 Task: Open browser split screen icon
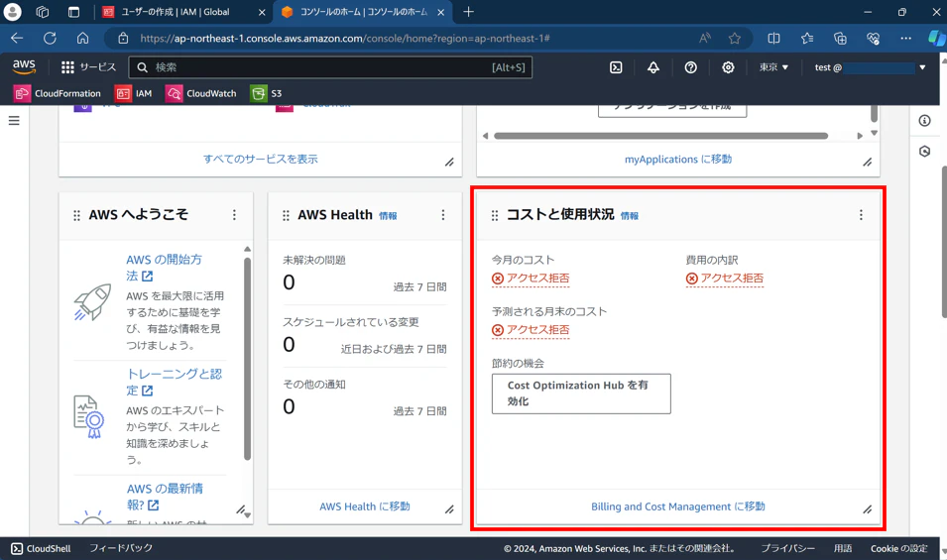coord(773,38)
